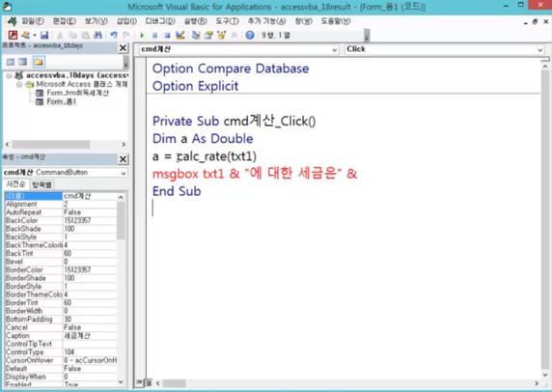Select Form_폼1 in project tree
The width and height of the screenshot is (552, 392).
pos(57,101)
